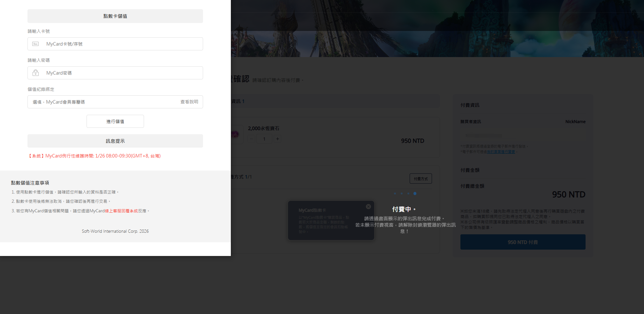Click the 2,000永恆寶石 product thumbnail
This screenshot has height=314, width=644.
(x=236, y=134)
